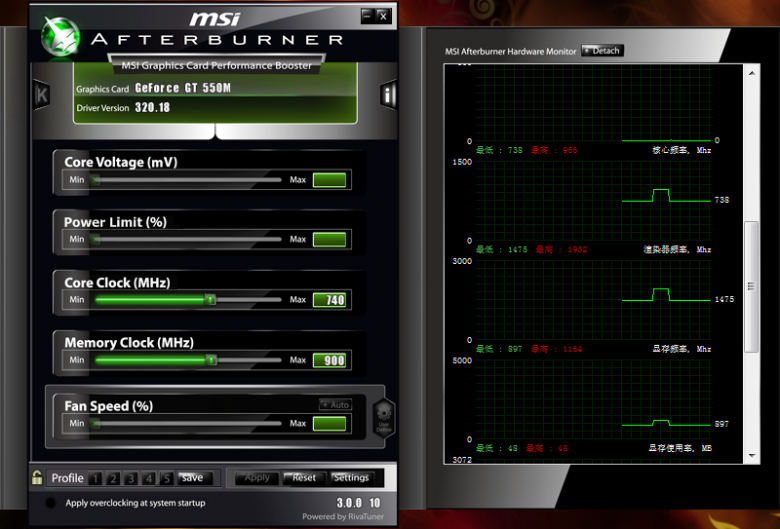Viewport: 780px width, 529px height.
Task: Click the hardware monitor scrollbar thumb
Action: (x=751, y=287)
